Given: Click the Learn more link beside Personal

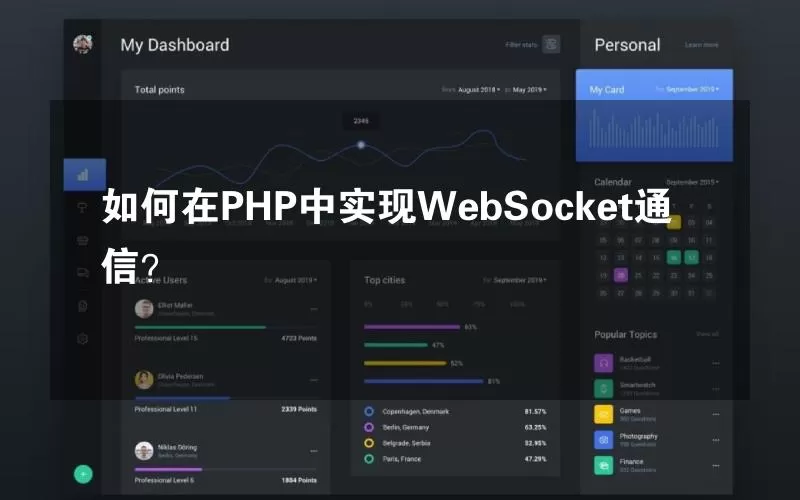Looking at the screenshot, I should 702,45.
